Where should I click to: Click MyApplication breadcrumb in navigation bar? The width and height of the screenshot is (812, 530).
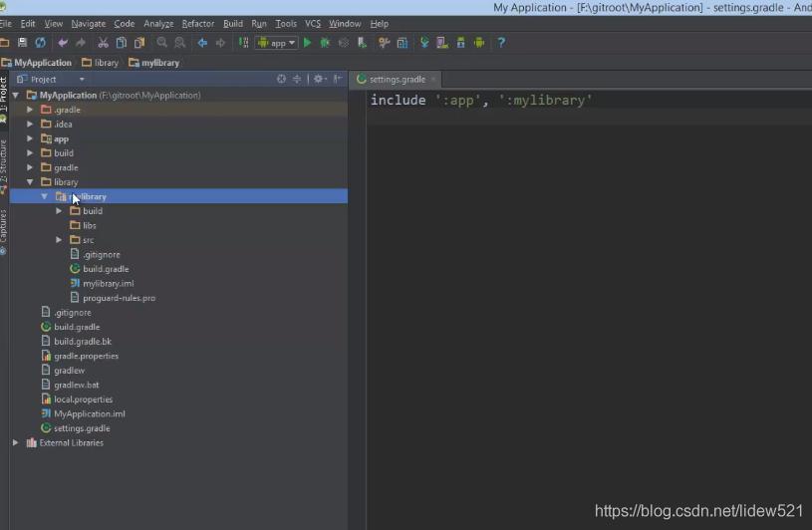pos(37,63)
